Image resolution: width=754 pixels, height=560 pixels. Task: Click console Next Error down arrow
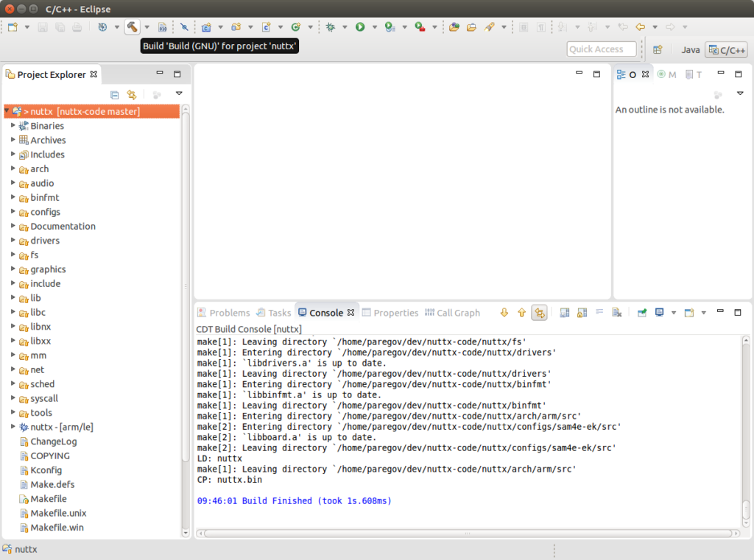point(504,313)
